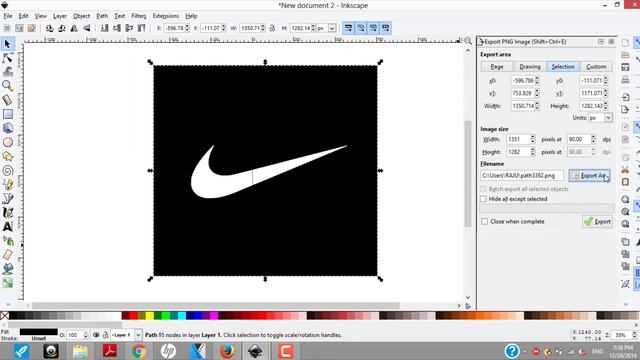The height and width of the screenshot is (360, 640).
Task: Open the Extensions menu
Action: pyautogui.click(x=166, y=16)
